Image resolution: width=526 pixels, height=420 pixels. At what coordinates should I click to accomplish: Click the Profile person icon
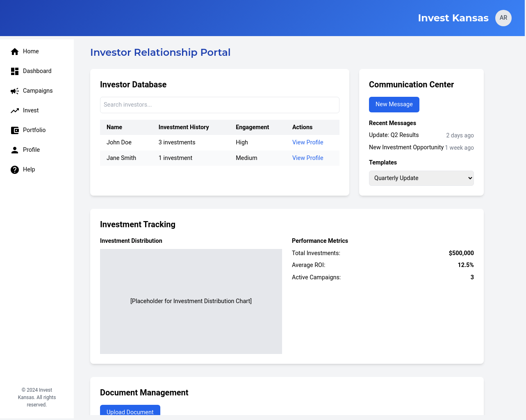(x=15, y=150)
